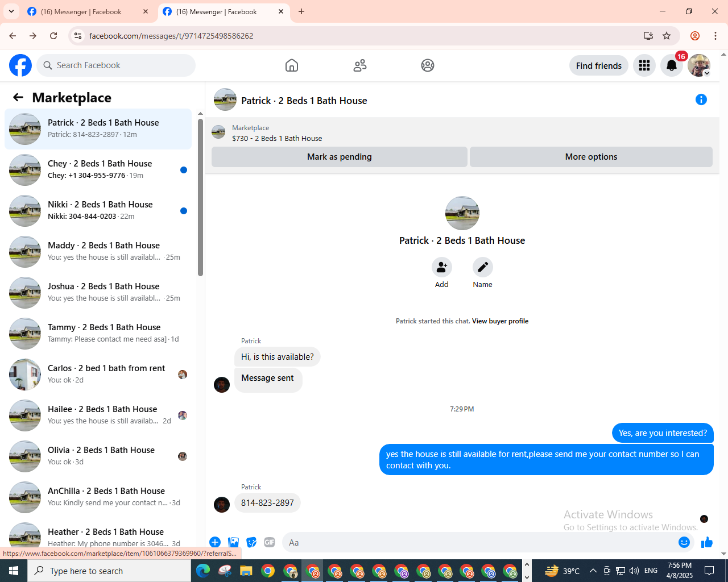Choose a sticker in the composer
Image resolution: width=728 pixels, height=582 pixels.
251,542
